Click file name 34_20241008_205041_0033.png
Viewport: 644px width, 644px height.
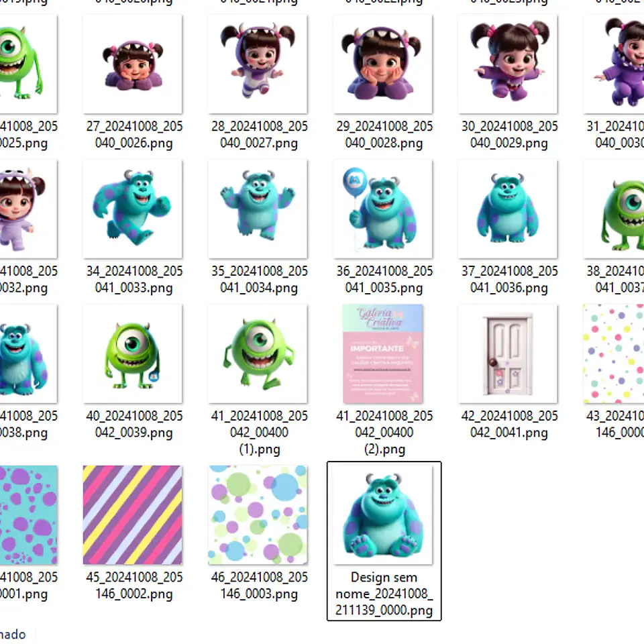click(x=134, y=279)
